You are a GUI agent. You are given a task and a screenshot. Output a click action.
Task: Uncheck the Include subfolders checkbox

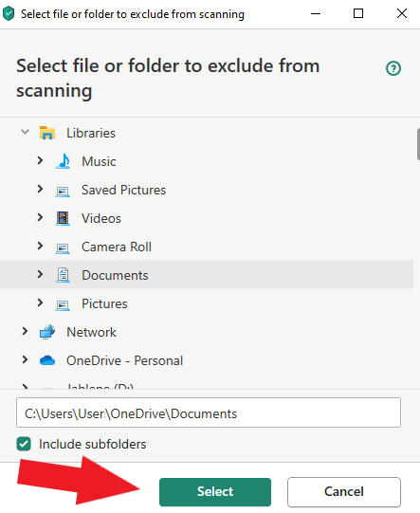(24, 444)
